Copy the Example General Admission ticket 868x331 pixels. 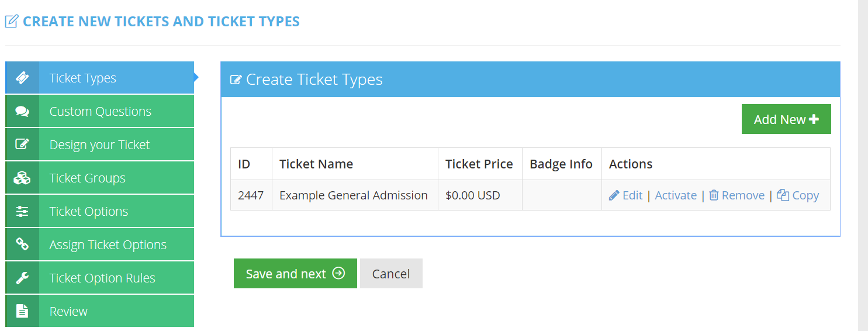(798, 195)
